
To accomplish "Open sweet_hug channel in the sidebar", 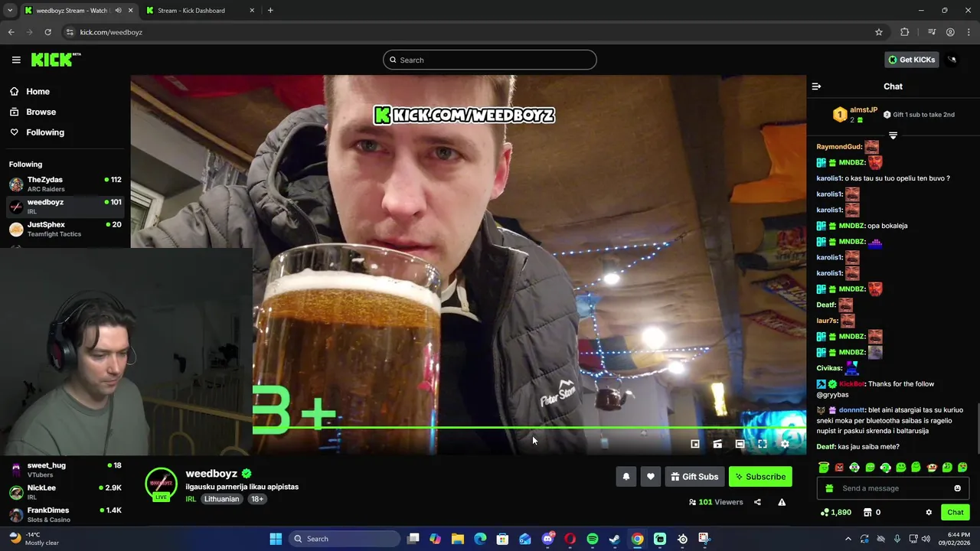I will click(64, 469).
